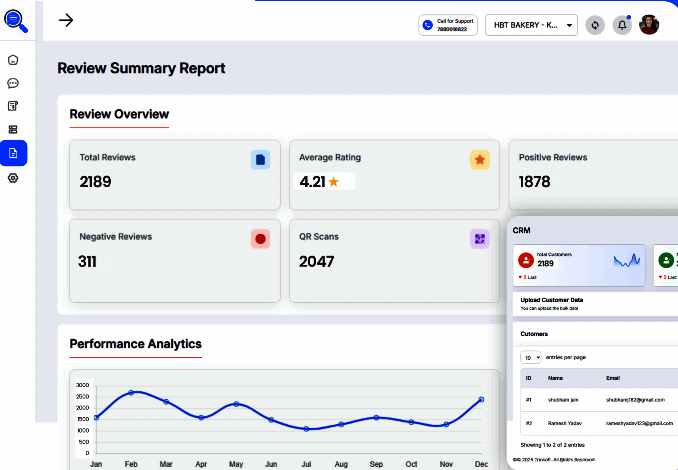Click the Call for Support button
The image size is (678, 470).
click(x=448, y=25)
